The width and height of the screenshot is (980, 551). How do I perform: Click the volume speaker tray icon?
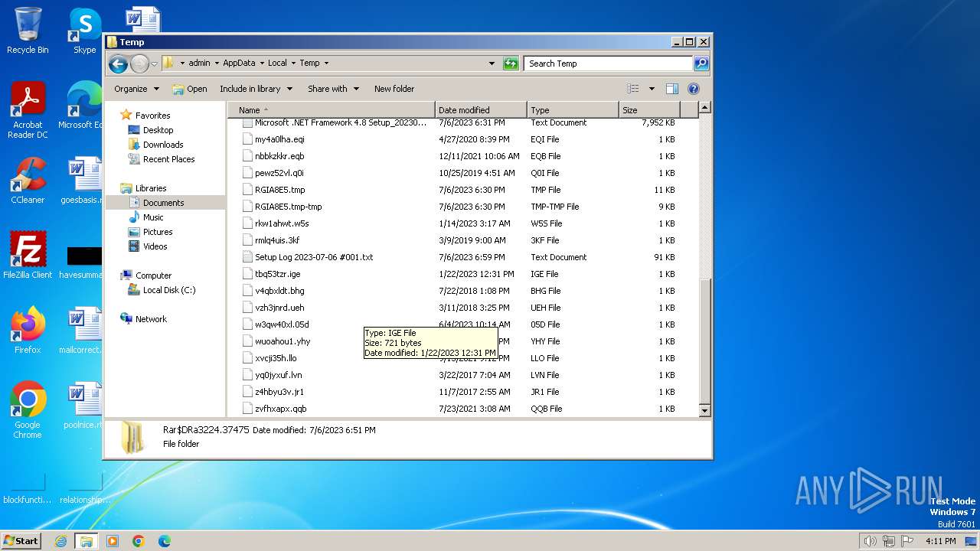coord(871,541)
